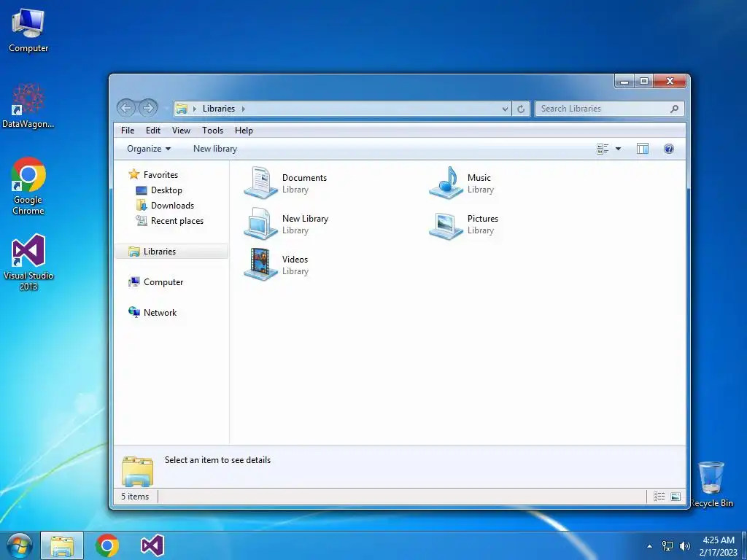Select the DataWagon desktop shortcut
Image resolution: width=747 pixels, height=560 pixels.
[28, 106]
